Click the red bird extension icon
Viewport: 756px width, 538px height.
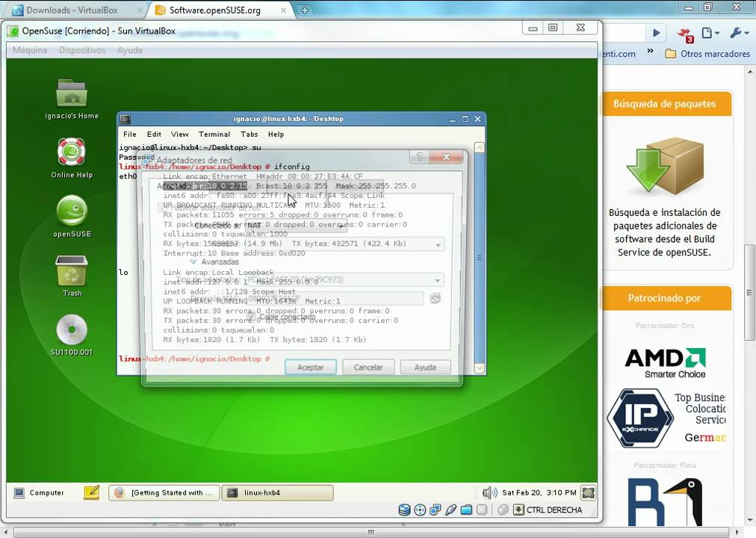684,34
